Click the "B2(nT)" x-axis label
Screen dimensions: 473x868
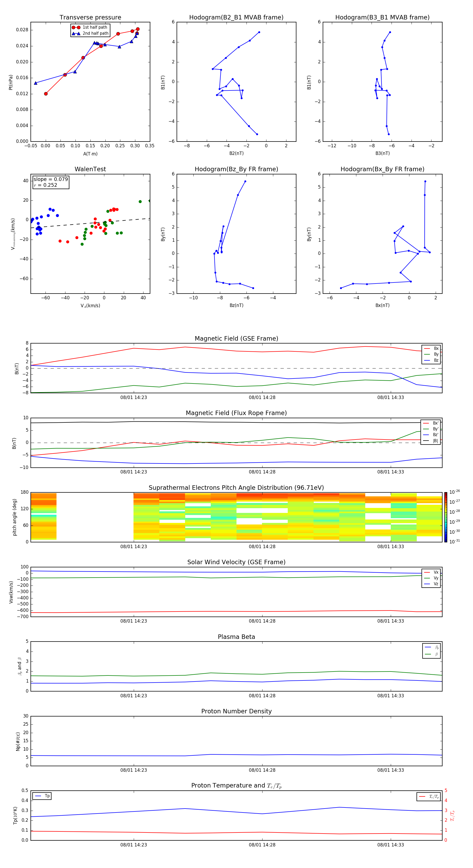(236, 153)
